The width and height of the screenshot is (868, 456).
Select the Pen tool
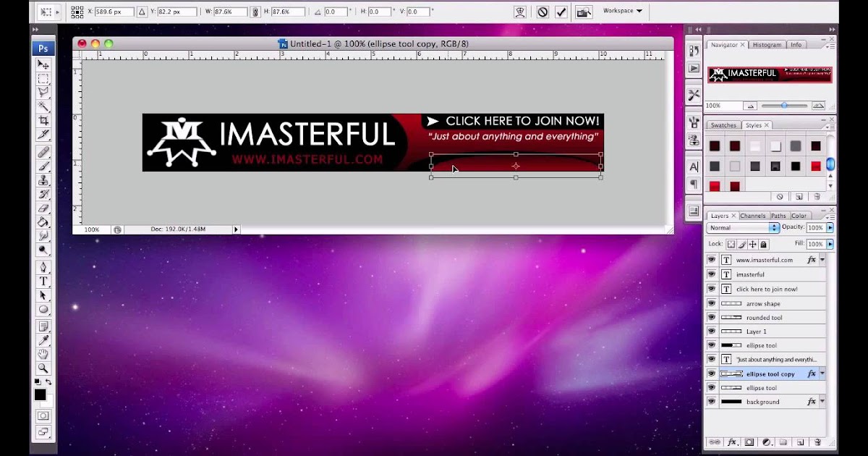43,268
